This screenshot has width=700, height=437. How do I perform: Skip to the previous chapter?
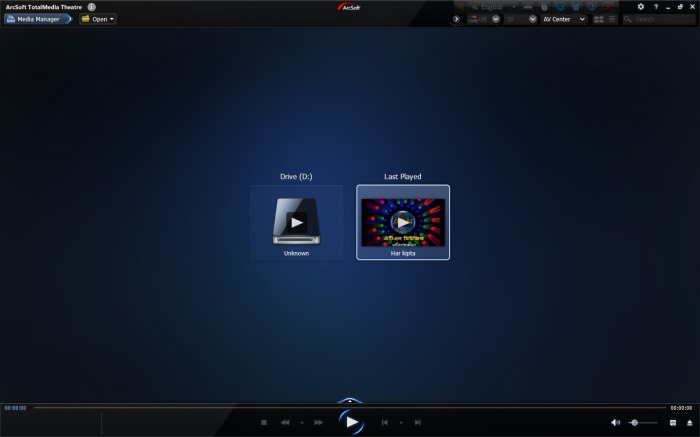[x=384, y=422]
